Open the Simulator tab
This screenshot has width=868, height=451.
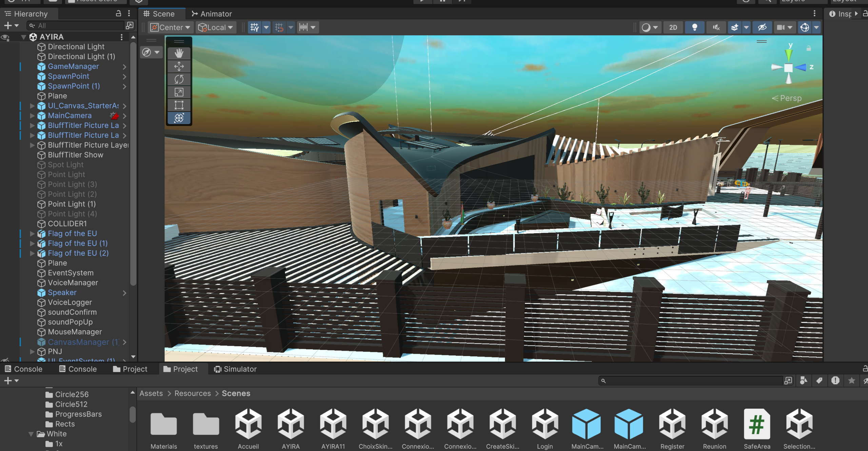(x=235, y=369)
